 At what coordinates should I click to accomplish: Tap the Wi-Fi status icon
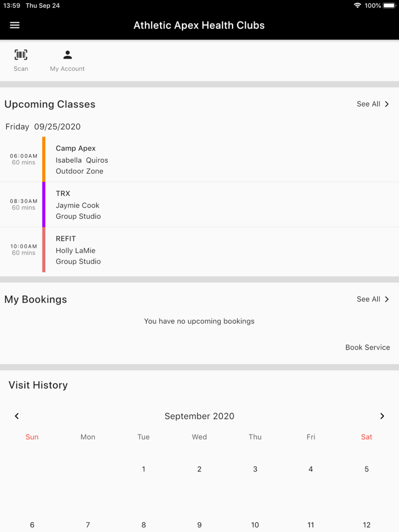coord(357,6)
